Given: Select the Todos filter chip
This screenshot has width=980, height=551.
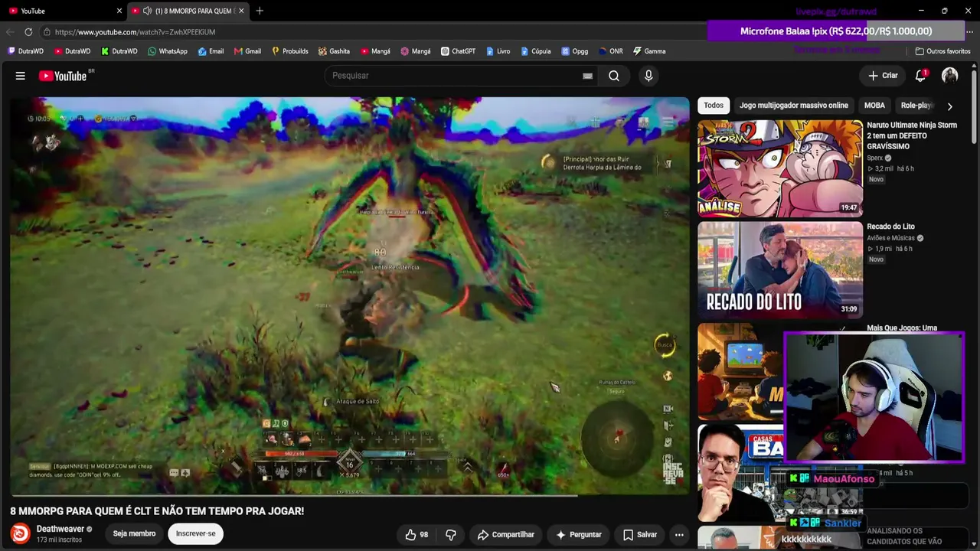Looking at the screenshot, I should 714,106.
